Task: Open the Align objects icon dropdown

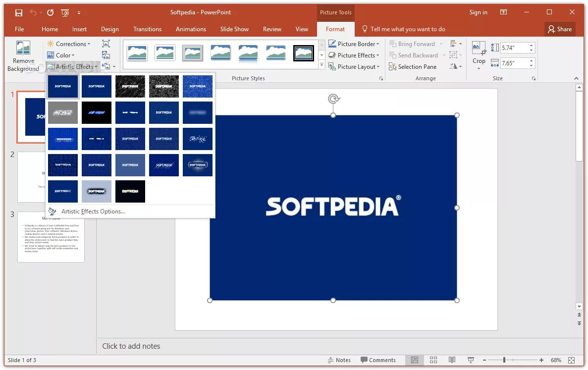Action: coord(456,44)
